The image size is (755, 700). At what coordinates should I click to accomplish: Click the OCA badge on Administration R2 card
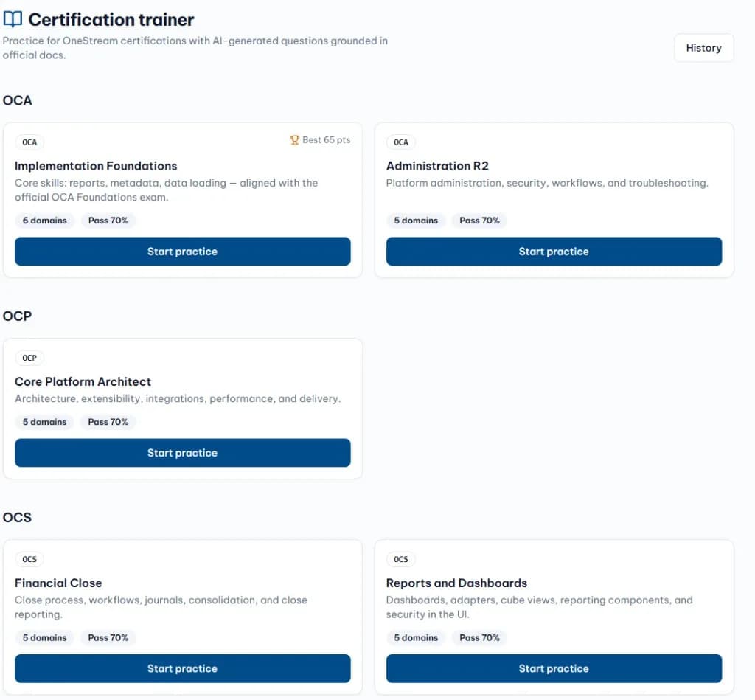click(400, 142)
